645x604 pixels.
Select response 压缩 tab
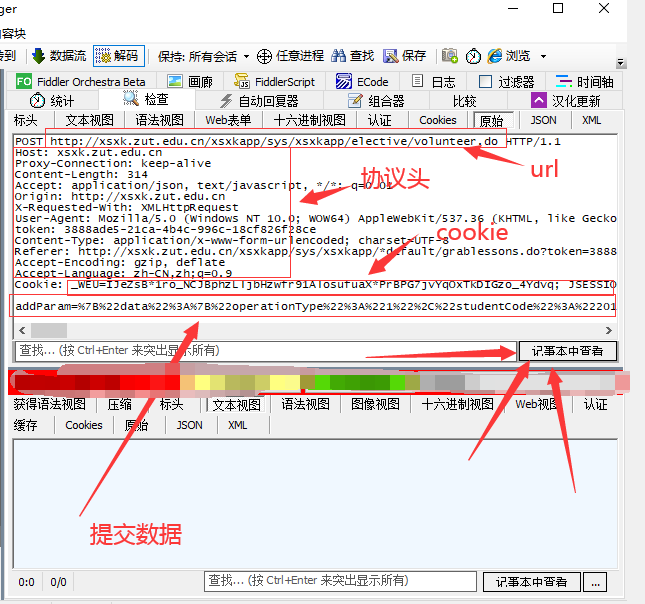coord(120,404)
